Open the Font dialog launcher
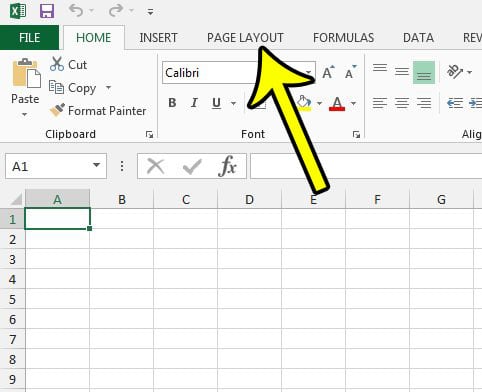Image resolution: width=482 pixels, height=392 pixels. click(x=356, y=134)
